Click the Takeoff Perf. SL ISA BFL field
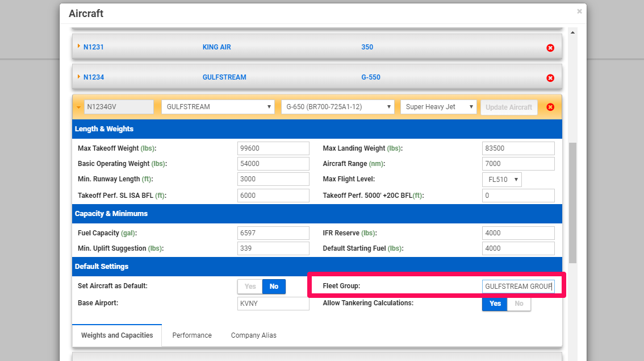644x361 pixels. click(273, 196)
